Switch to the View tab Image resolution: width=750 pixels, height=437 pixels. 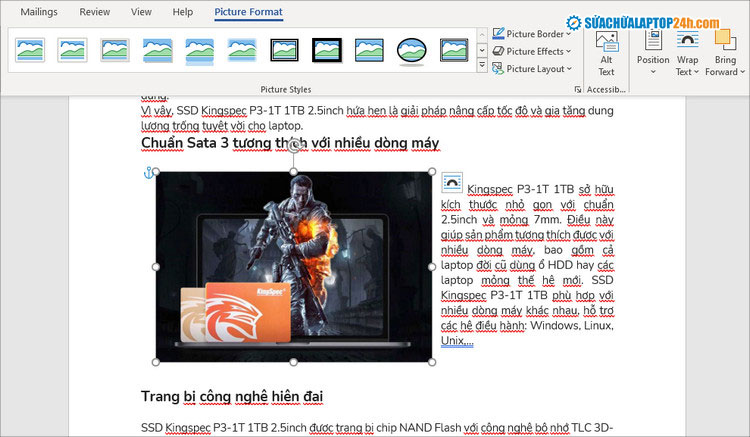point(141,12)
